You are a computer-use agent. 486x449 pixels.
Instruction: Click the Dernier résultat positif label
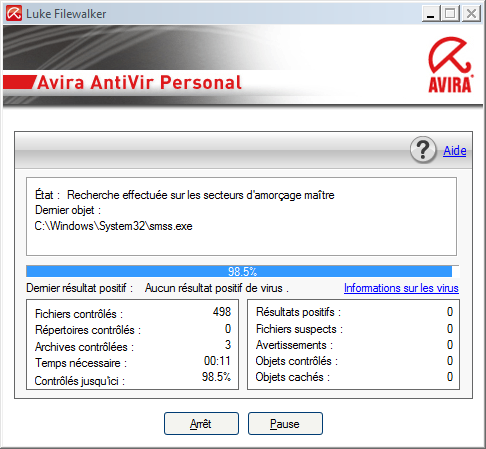pos(79,288)
